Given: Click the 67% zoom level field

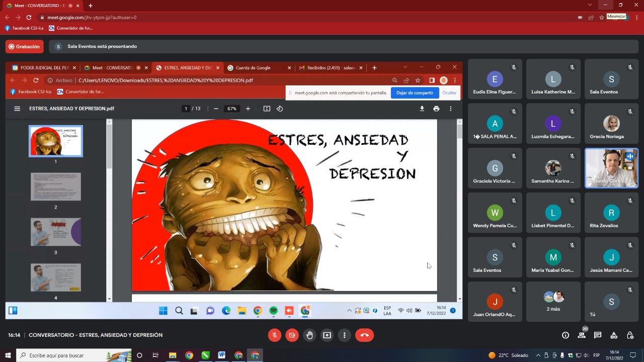Looking at the screenshot, I should tap(231, 109).
